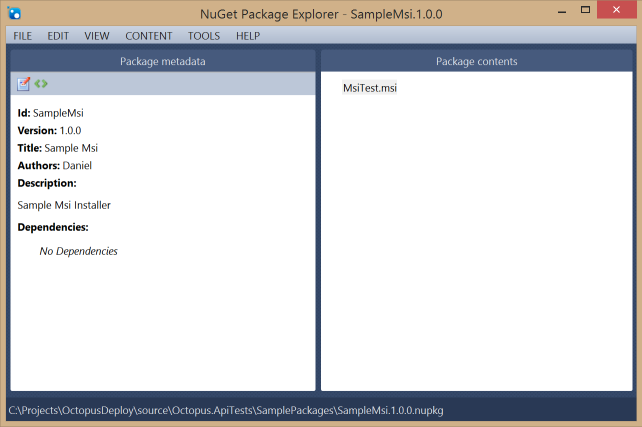The image size is (642, 427).
Task: Click the Edit Metadata pencil icon
Action: click(x=24, y=84)
